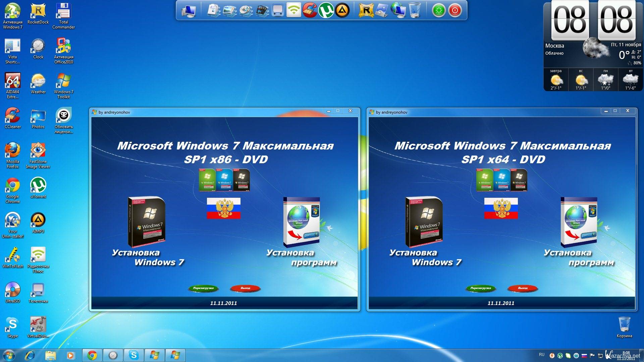Viewport: 644px width, 362px height.
Task: Launch Internet Explorer from the taskbar
Action: tap(30, 355)
